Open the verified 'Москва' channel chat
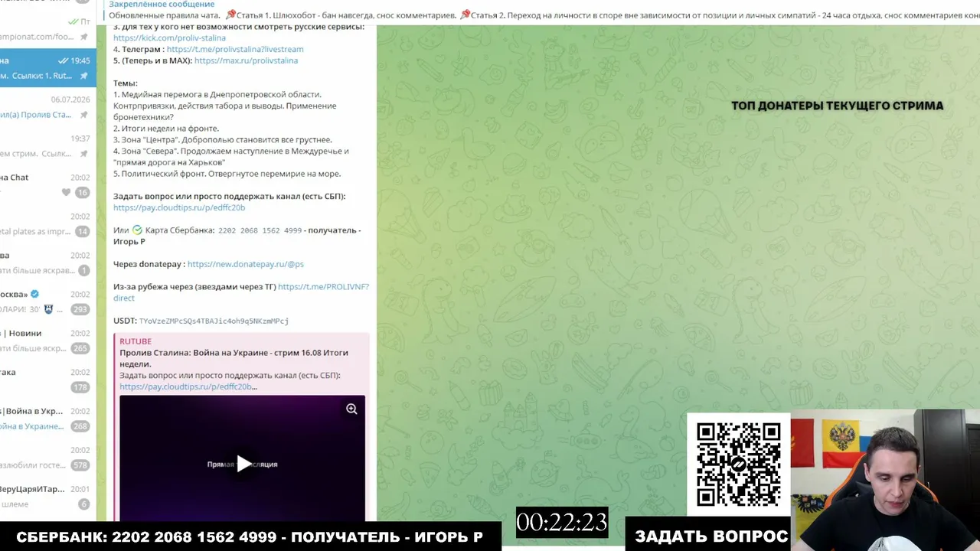The width and height of the screenshot is (980, 551). 47,302
